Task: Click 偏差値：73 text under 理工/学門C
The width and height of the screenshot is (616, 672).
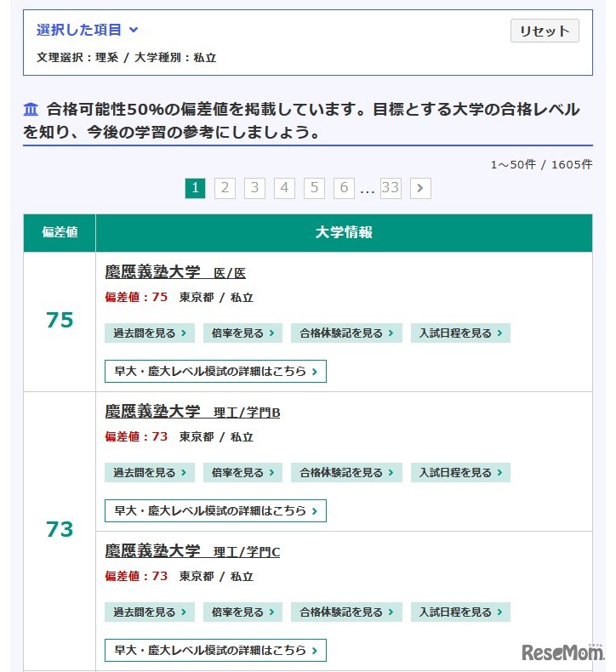Action: 136,576
